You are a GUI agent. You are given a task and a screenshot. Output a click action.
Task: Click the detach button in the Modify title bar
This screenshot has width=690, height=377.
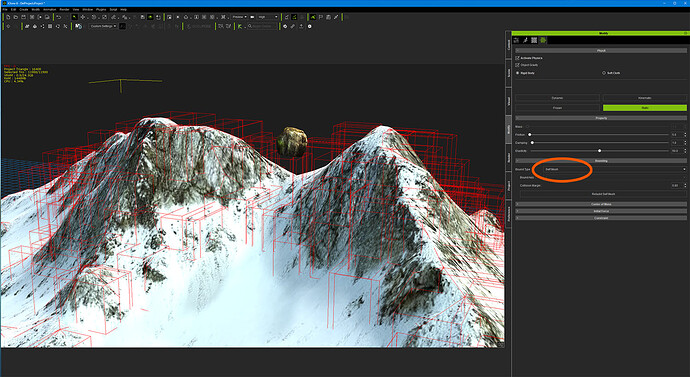[x=685, y=33]
